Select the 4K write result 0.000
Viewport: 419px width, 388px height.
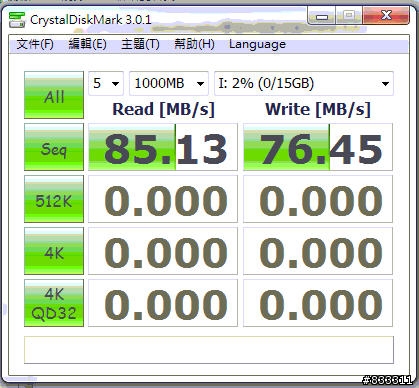coord(318,251)
